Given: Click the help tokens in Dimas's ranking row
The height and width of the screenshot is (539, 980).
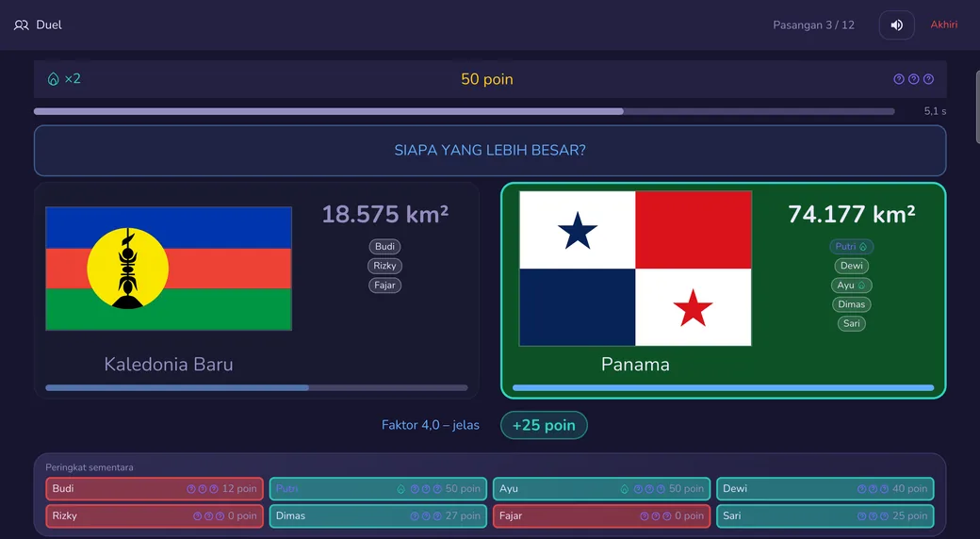Looking at the screenshot, I should pyautogui.click(x=426, y=515).
